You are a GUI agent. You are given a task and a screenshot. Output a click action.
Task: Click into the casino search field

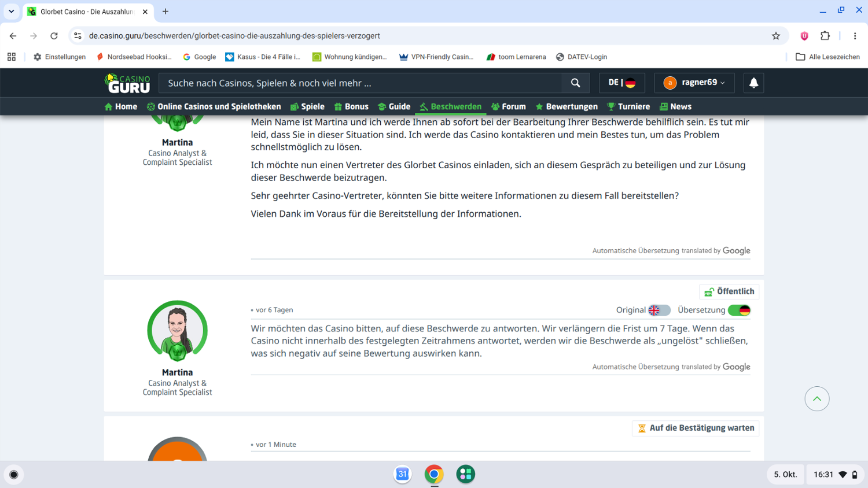point(360,83)
